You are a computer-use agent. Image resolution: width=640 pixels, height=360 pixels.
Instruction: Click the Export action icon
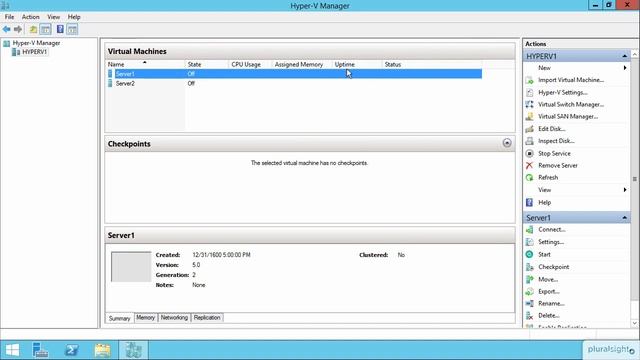(529, 291)
